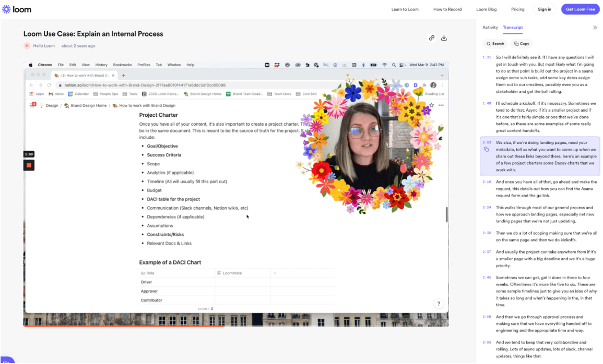Click the Sign in button
Image resolution: width=603 pixels, height=364 pixels.
[544, 9]
